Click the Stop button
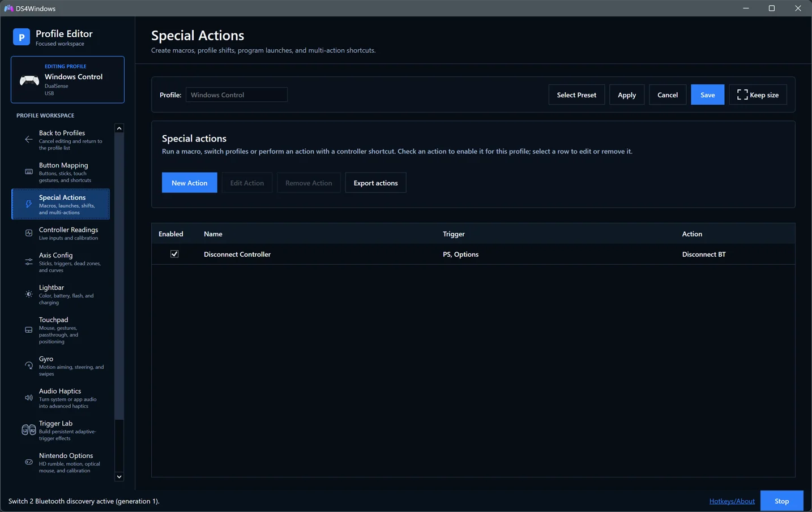 pyautogui.click(x=781, y=501)
